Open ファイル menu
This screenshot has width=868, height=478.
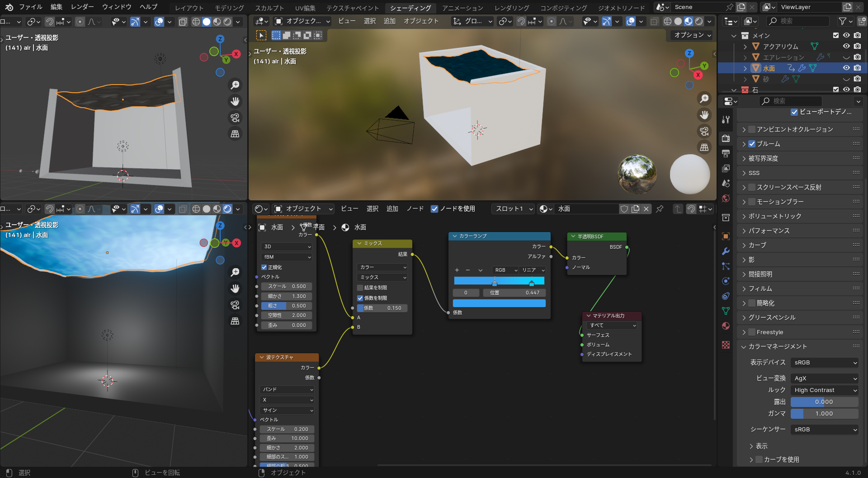point(30,7)
